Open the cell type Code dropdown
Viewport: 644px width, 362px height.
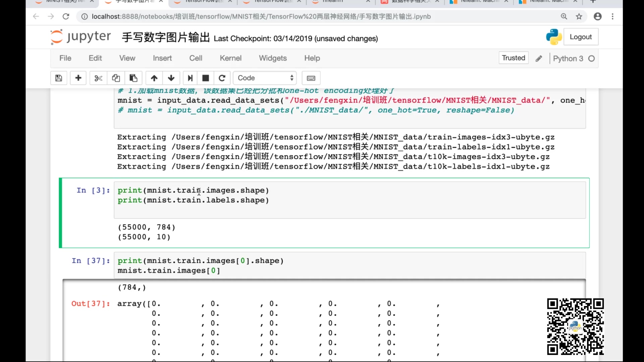(x=265, y=78)
